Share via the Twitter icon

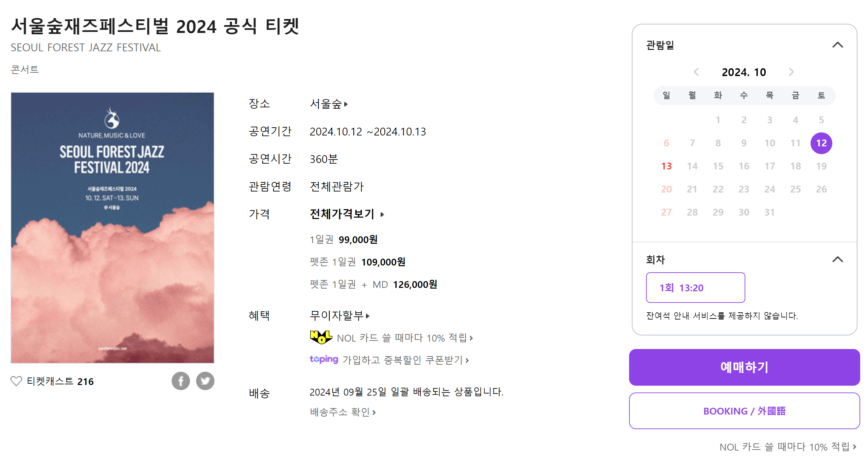pyautogui.click(x=205, y=381)
